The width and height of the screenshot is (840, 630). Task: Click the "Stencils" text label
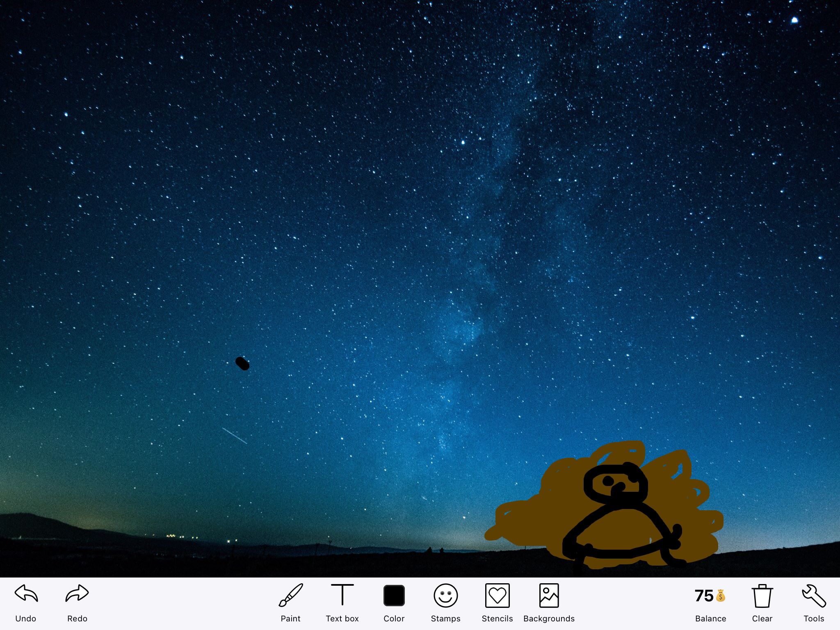[497, 619]
